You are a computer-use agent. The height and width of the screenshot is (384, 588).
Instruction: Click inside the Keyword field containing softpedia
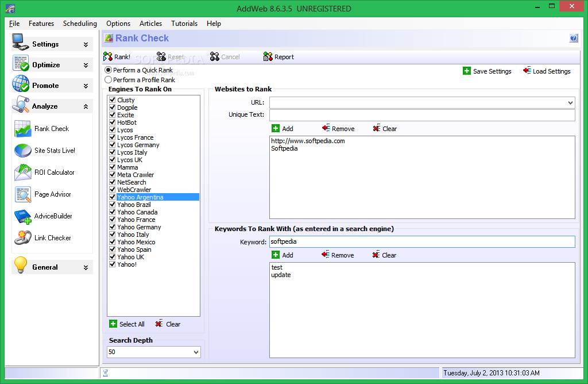[x=422, y=242]
